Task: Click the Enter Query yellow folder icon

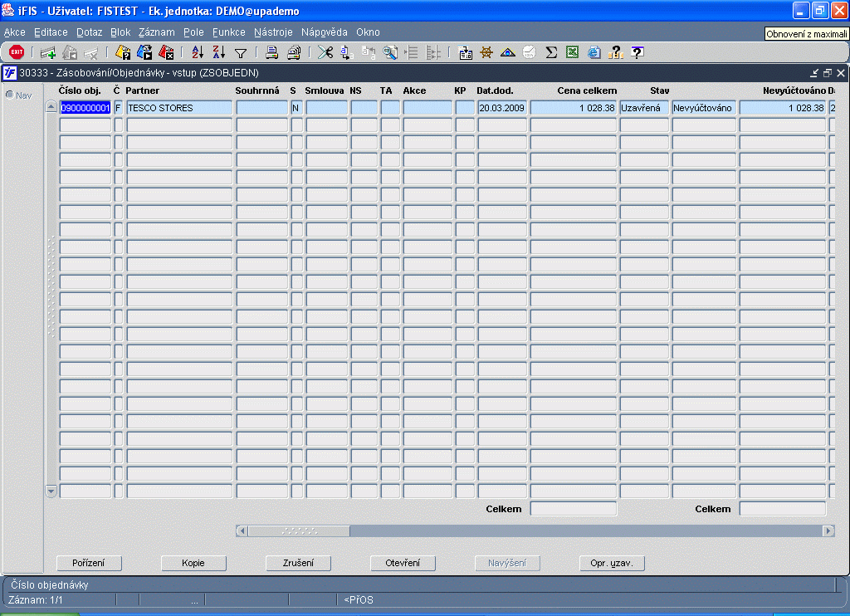Action: [123, 52]
